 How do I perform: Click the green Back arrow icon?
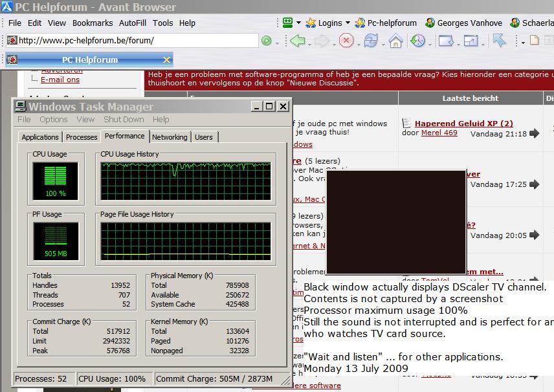click(x=297, y=41)
